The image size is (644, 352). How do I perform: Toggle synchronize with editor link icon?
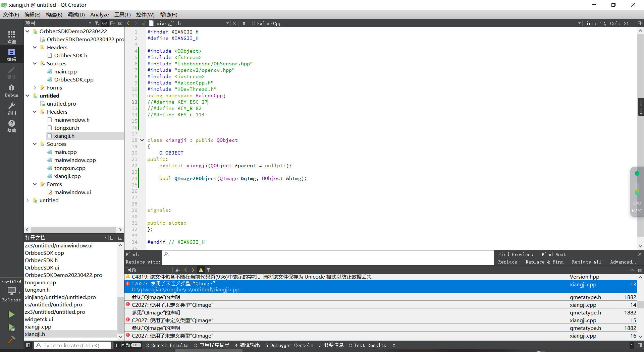[x=105, y=23]
